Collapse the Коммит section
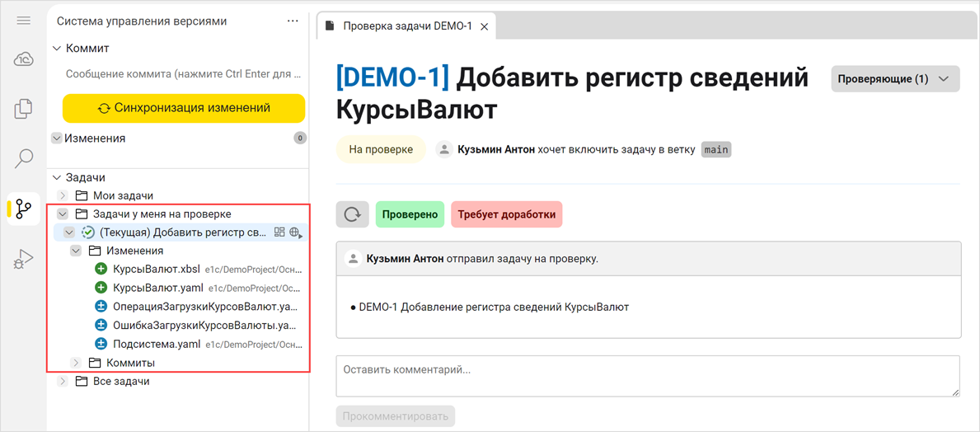This screenshot has height=432, width=980. [x=57, y=48]
